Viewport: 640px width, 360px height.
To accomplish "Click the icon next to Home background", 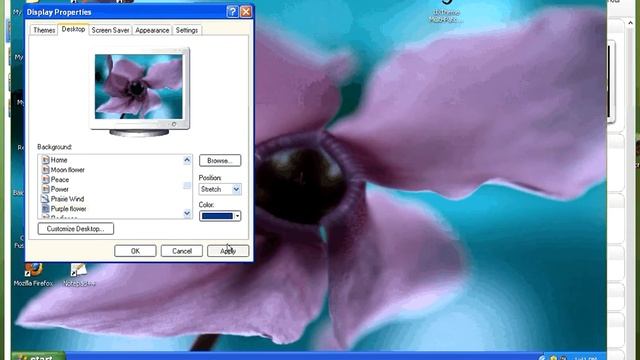I will pyautogui.click(x=45, y=160).
